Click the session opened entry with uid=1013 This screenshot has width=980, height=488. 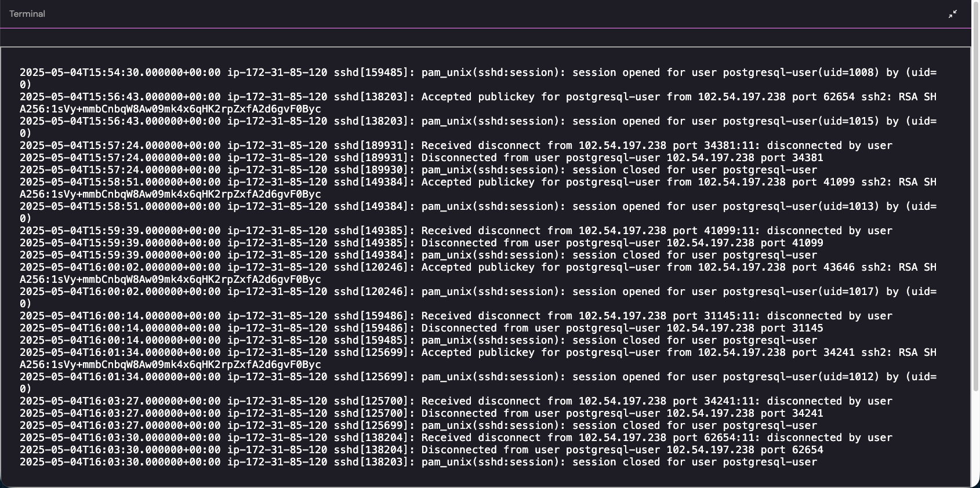(x=478, y=207)
